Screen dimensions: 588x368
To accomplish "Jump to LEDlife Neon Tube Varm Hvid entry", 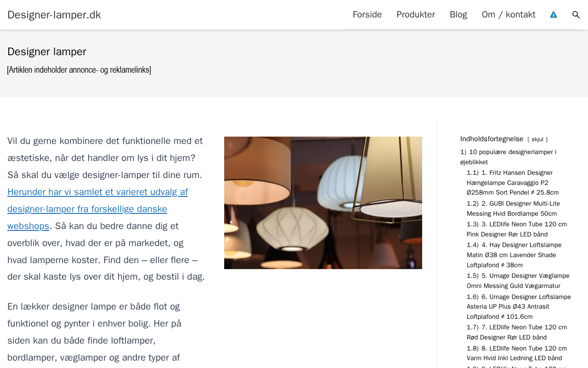I will [x=517, y=353].
